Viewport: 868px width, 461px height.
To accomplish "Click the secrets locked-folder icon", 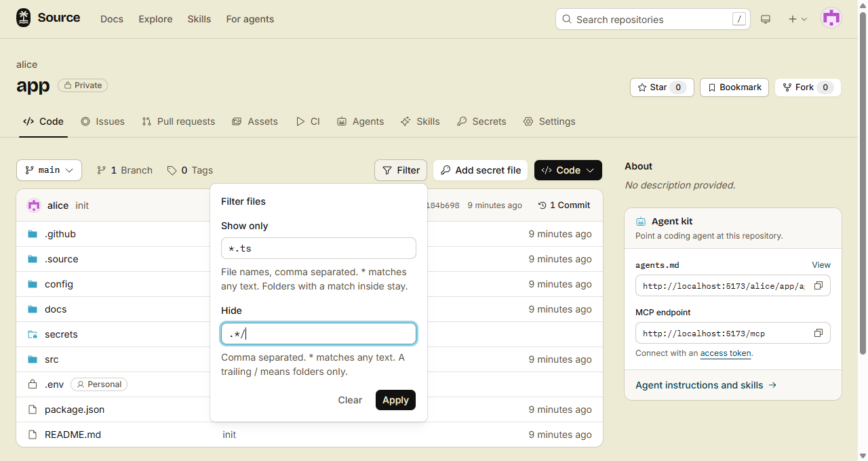I will pyautogui.click(x=32, y=334).
